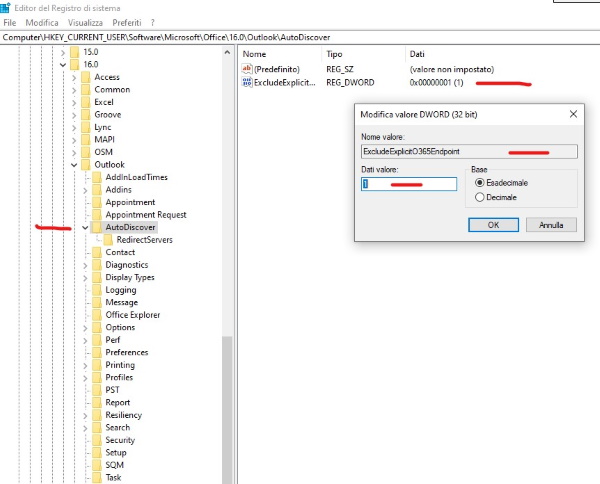Image resolution: width=600 pixels, height=484 pixels.
Task: Open the File menu
Action: point(10,23)
